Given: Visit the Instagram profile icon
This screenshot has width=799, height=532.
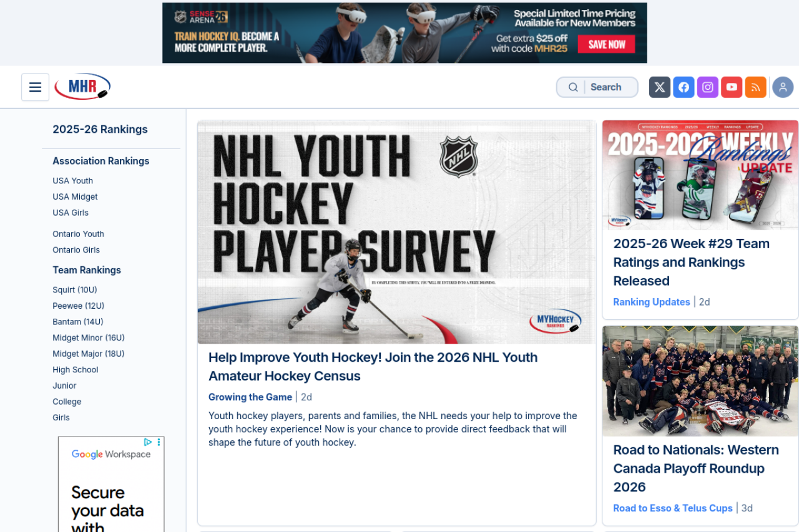Looking at the screenshot, I should click(708, 87).
